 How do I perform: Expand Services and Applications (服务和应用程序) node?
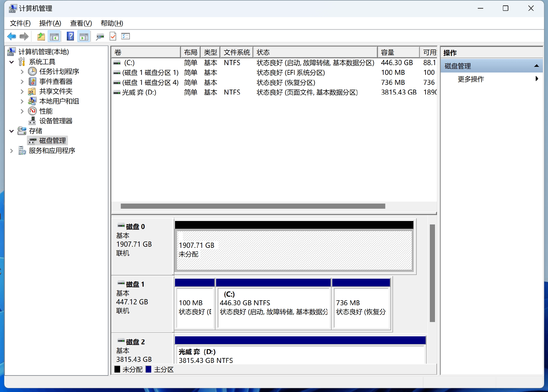click(12, 151)
